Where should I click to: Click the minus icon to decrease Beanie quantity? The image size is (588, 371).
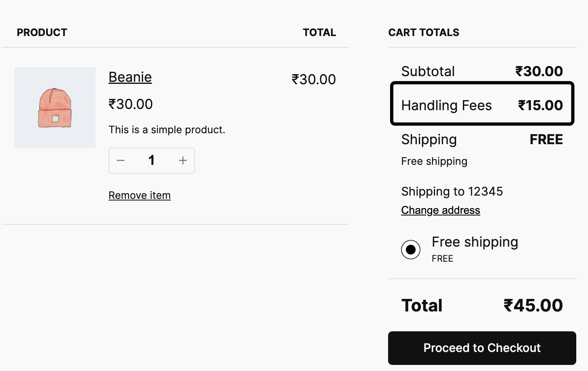tap(121, 160)
